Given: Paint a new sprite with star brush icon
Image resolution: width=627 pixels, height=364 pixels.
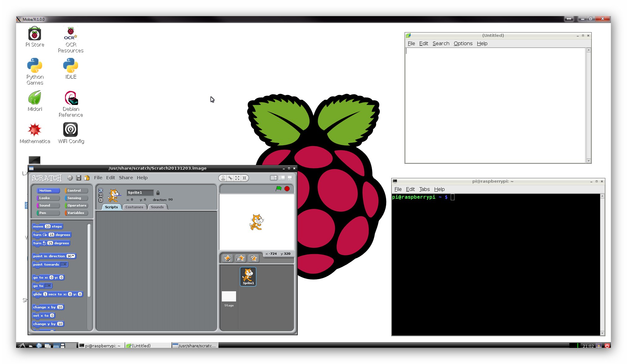Looking at the screenshot, I should [x=228, y=258].
